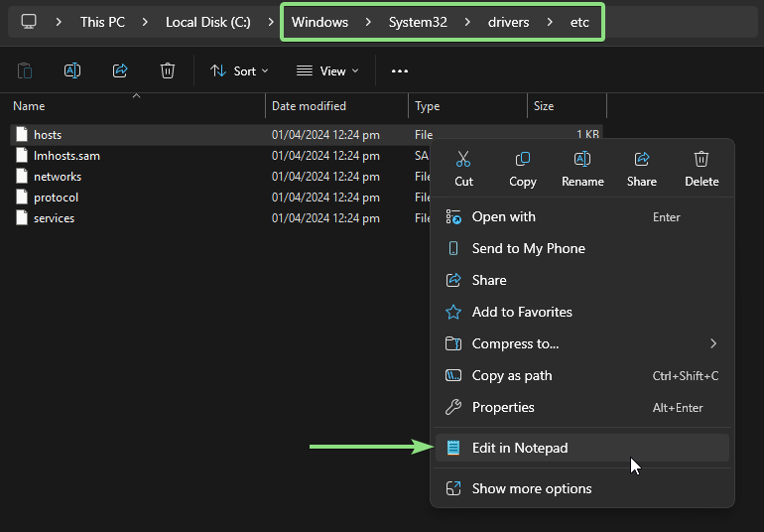Click the toolbar Rename icon
The image size is (764, 532).
click(x=72, y=70)
